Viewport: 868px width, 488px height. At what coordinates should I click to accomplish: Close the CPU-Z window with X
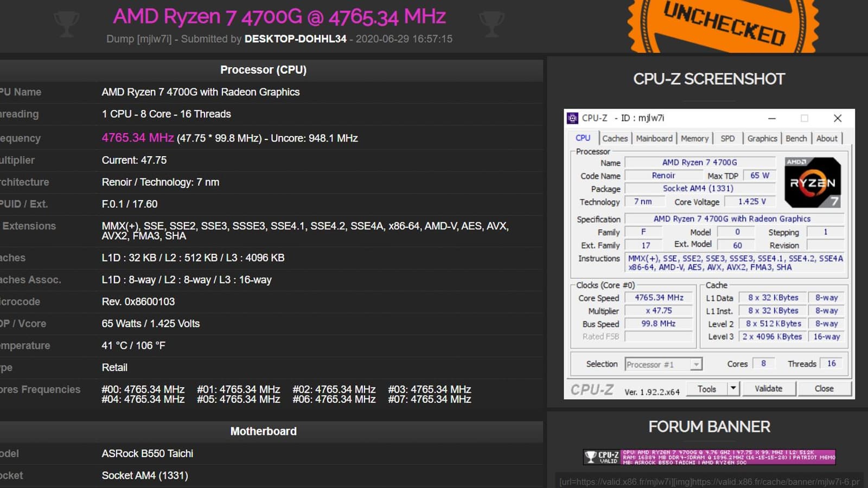pyautogui.click(x=838, y=118)
